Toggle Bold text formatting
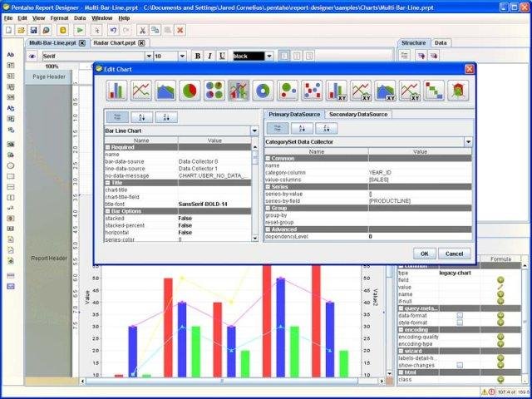532x399 pixels. click(x=198, y=56)
